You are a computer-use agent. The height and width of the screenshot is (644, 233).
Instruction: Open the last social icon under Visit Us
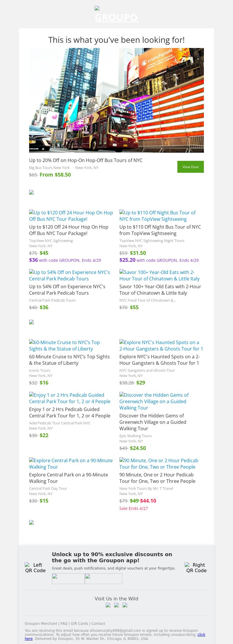(125, 605)
